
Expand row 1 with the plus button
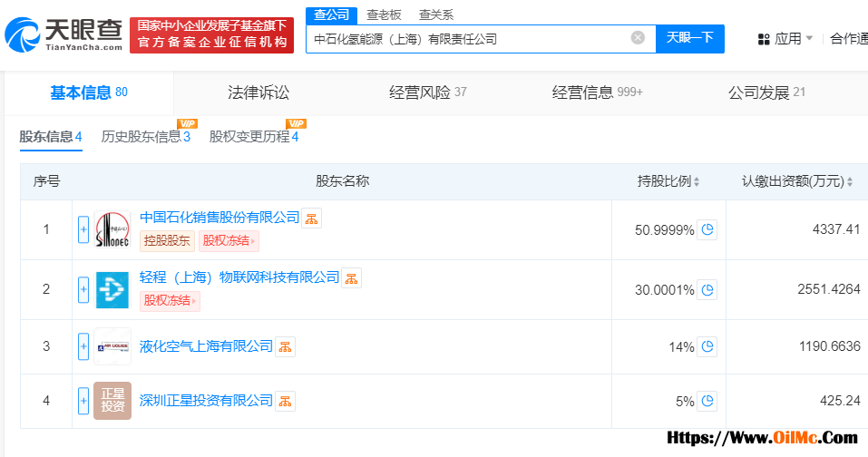click(x=83, y=229)
